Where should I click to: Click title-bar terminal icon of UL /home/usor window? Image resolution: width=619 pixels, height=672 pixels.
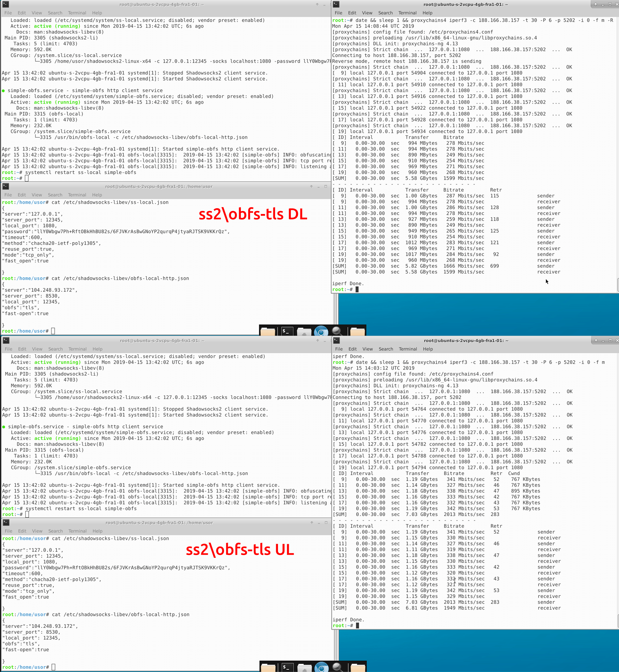(x=6, y=522)
